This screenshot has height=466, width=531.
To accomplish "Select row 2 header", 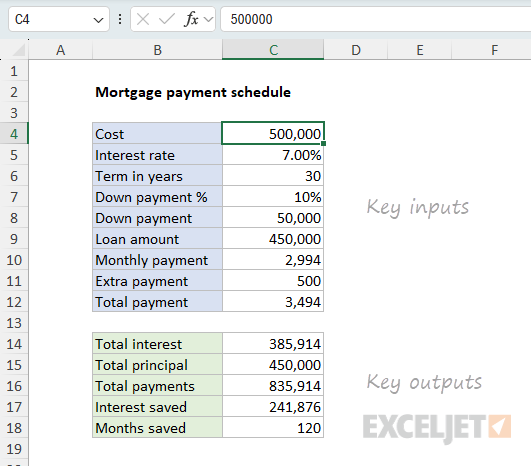I will 14,92.
